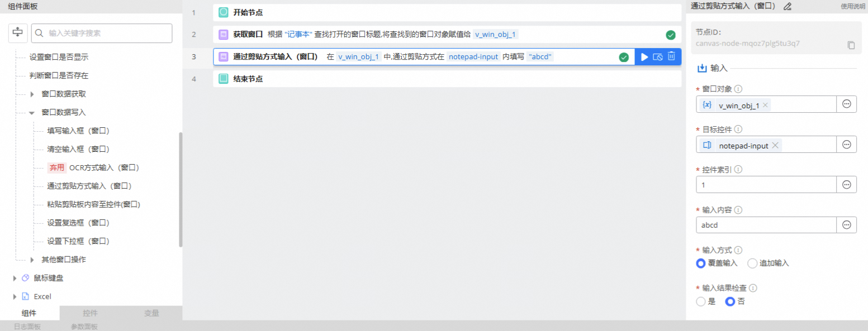Select 粘贴剪贴板内容至控件(窗口) component
Viewport: 868px width, 331px height.
93,204
